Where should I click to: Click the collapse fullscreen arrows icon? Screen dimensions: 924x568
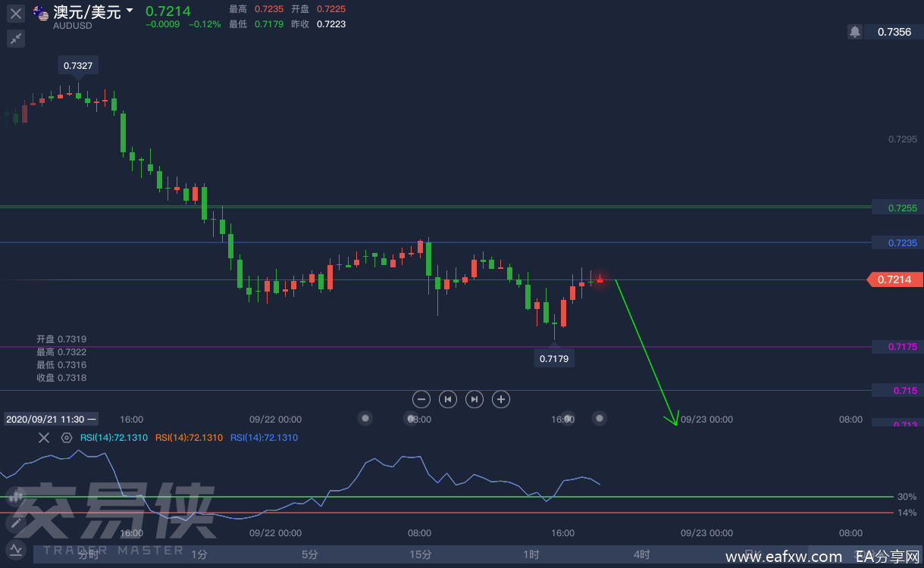[x=16, y=39]
